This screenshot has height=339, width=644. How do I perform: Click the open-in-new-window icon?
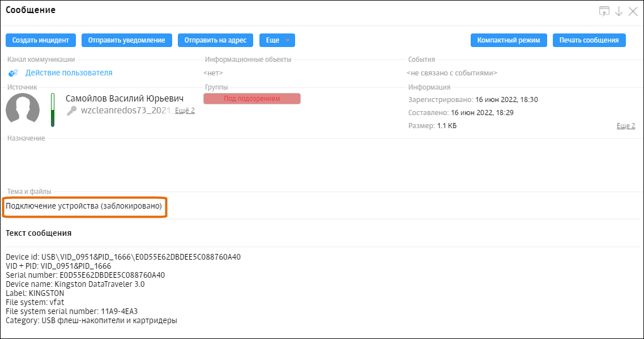[x=605, y=11]
